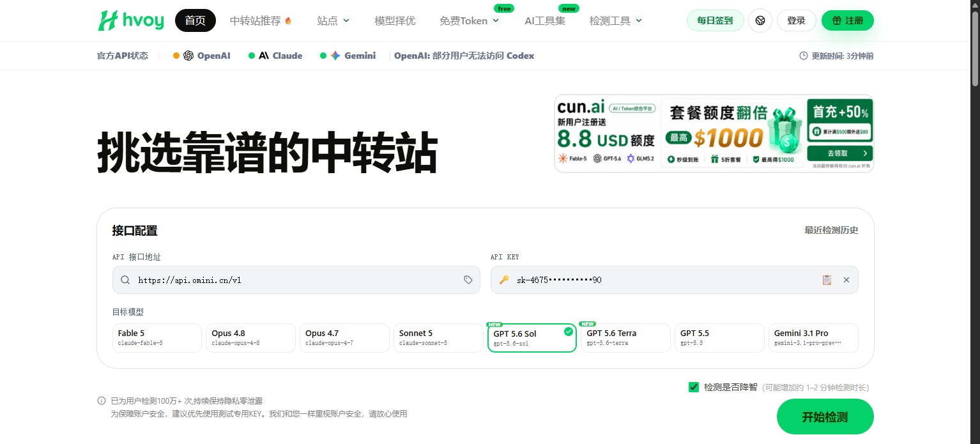Click the Gemini status icon

[x=335, y=56]
